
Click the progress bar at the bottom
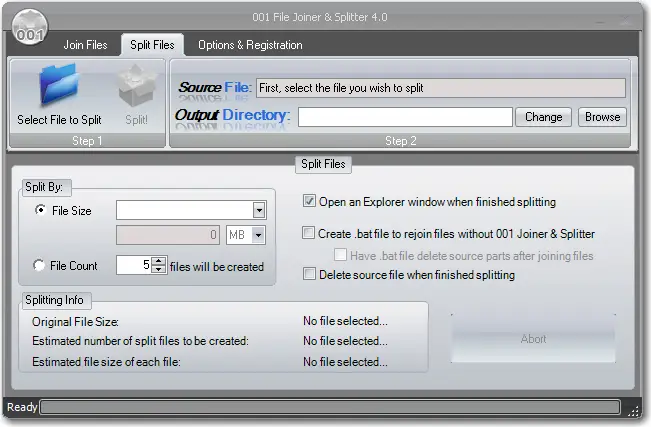(x=330, y=407)
